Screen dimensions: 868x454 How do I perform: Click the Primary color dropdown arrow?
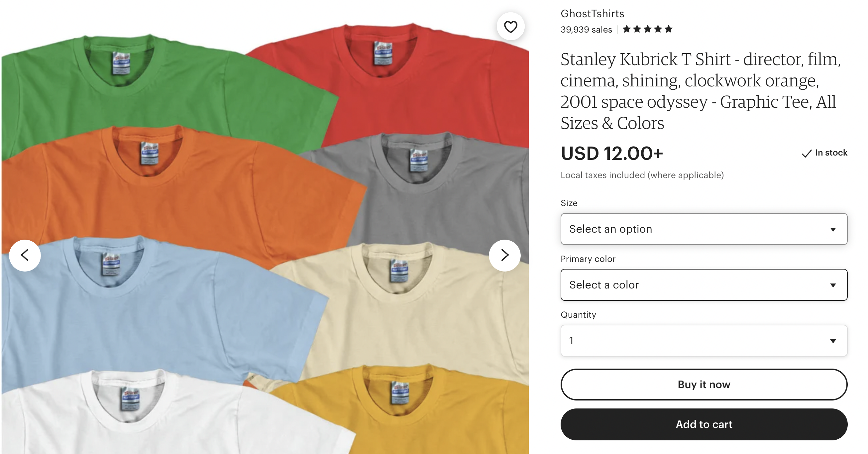pos(833,285)
